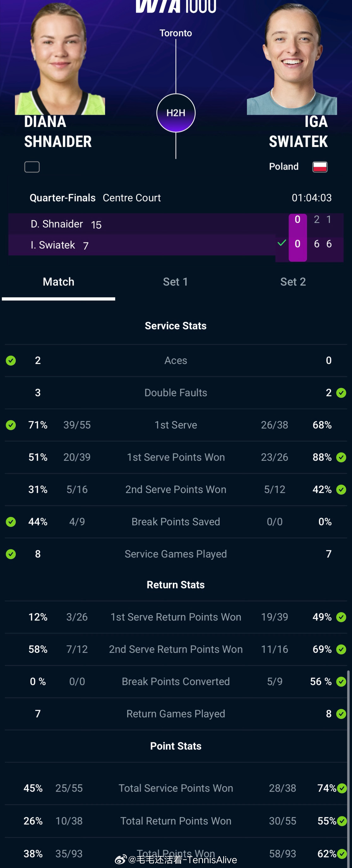Switch to the Set 1 tab
Screen dimensions: 352x868
click(x=175, y=282)
